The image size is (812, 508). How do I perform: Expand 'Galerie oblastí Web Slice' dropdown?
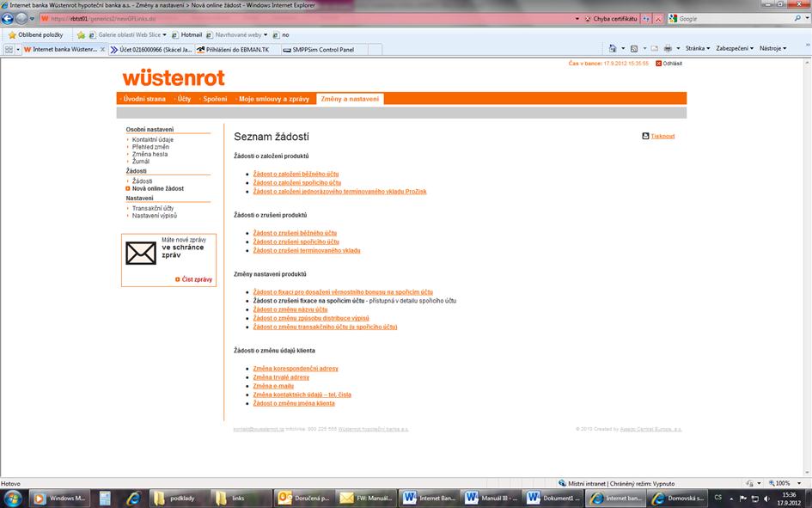[x=165, y=34]
